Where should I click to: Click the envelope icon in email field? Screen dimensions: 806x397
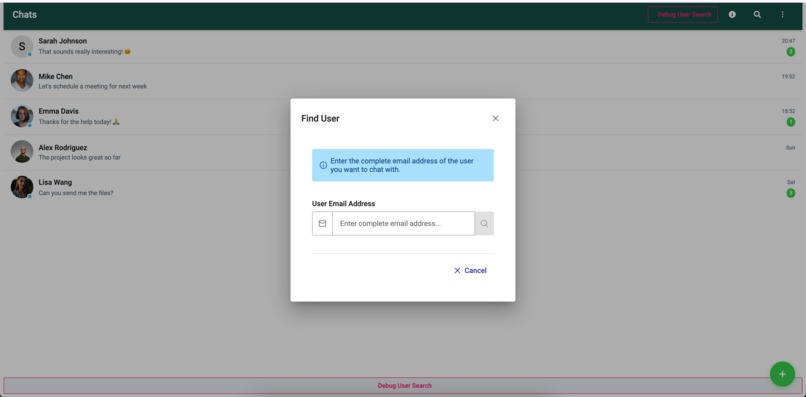pyautogui.click(x=322, y=224)
